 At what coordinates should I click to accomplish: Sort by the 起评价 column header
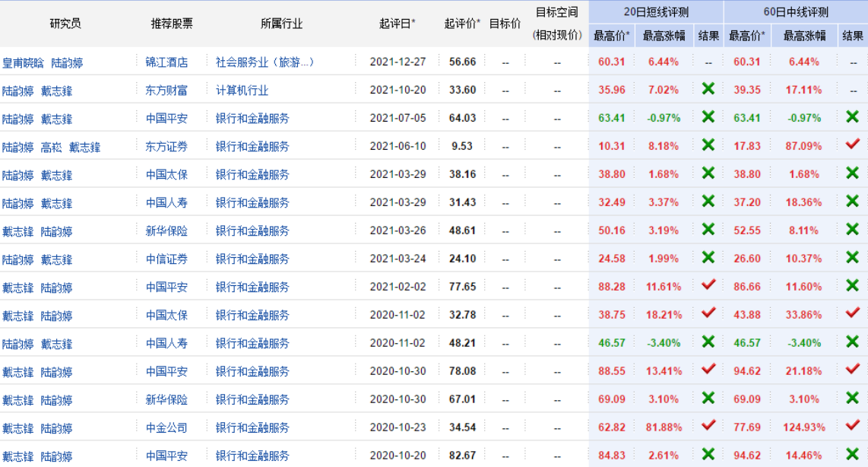click(x=462, y=24)
